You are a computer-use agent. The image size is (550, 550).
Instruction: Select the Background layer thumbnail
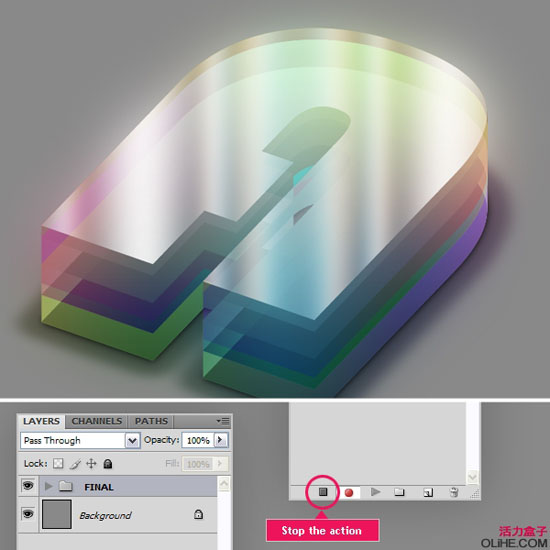pos(57,514)
